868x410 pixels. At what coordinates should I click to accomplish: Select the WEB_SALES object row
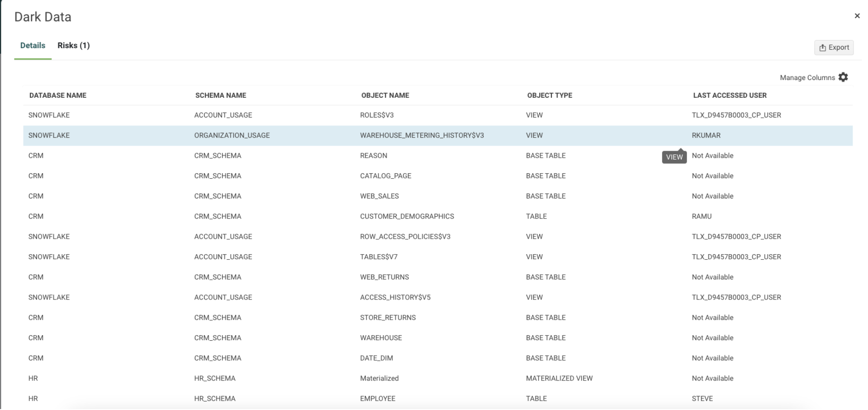pyautogui.click(x=438, y=196)
